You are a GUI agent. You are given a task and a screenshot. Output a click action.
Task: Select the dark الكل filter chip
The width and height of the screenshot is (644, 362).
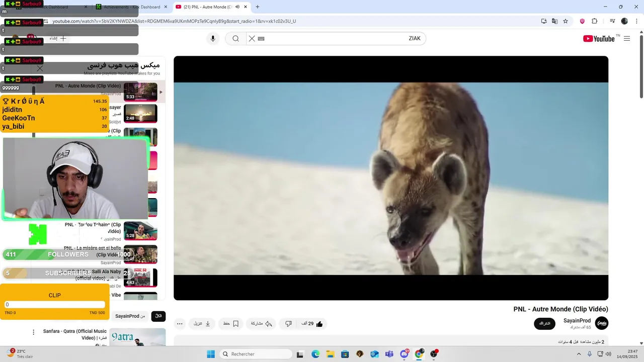point(158,316)
